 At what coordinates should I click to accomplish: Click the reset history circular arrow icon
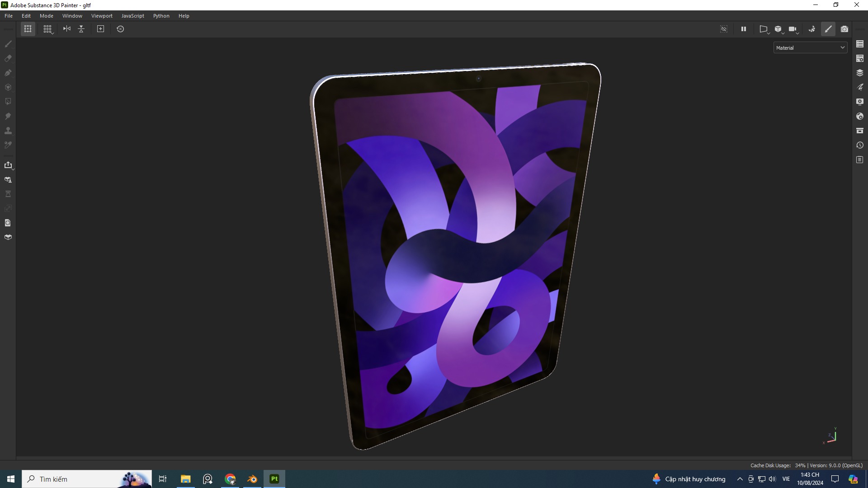pyautogui.click(x=120, y=29)
